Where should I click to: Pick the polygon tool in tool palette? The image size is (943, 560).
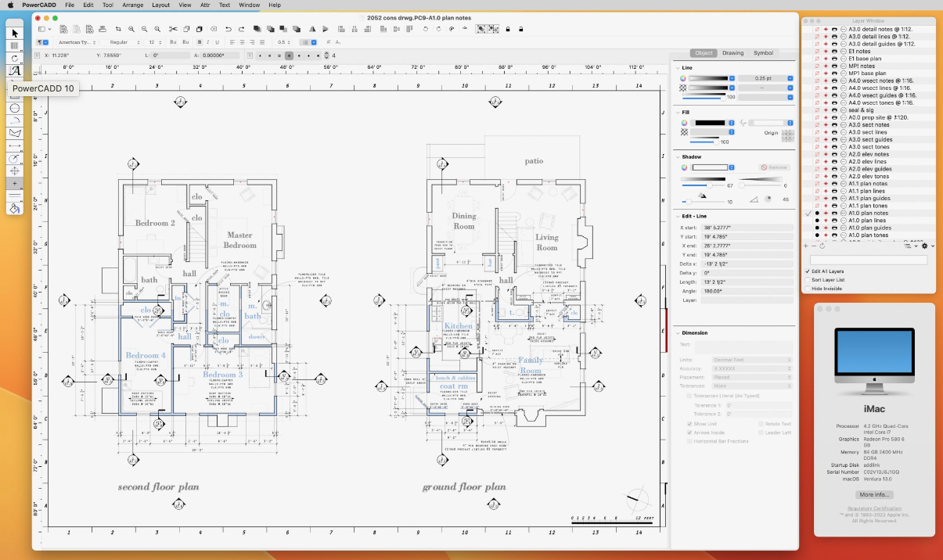point(14,133)
